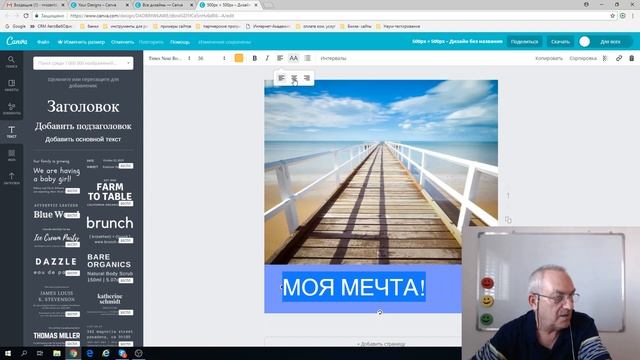
Task: Click Копировать button
Action: [549, 58]
